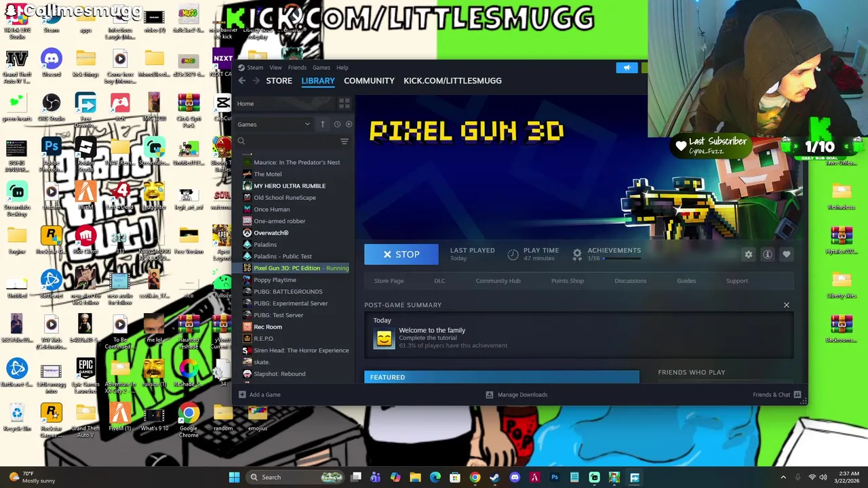The image size is (868, 488).
Task: Open Pixel Gun 3D game info icon
Action: (x=768, y=254)
